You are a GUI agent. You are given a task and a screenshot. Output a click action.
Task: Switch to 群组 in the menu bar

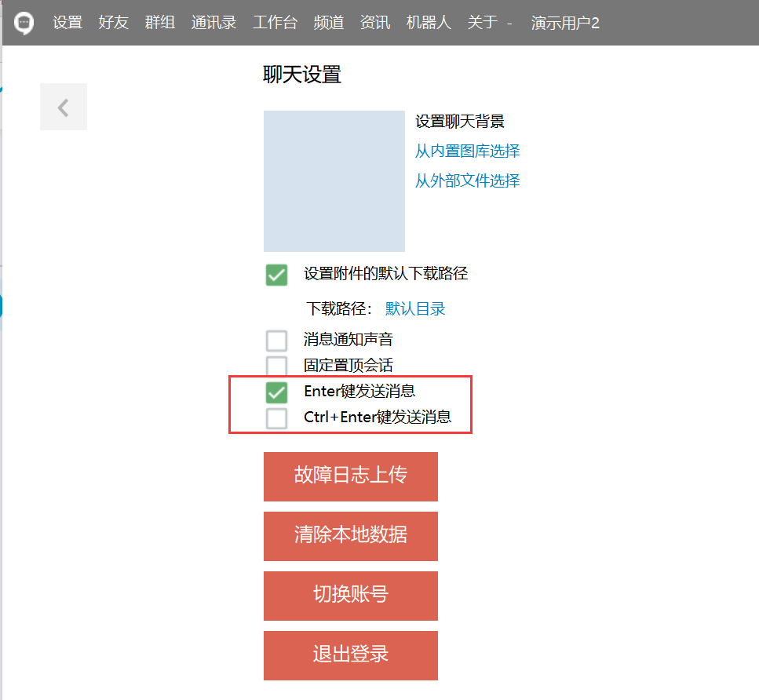[x=160, y=23]
